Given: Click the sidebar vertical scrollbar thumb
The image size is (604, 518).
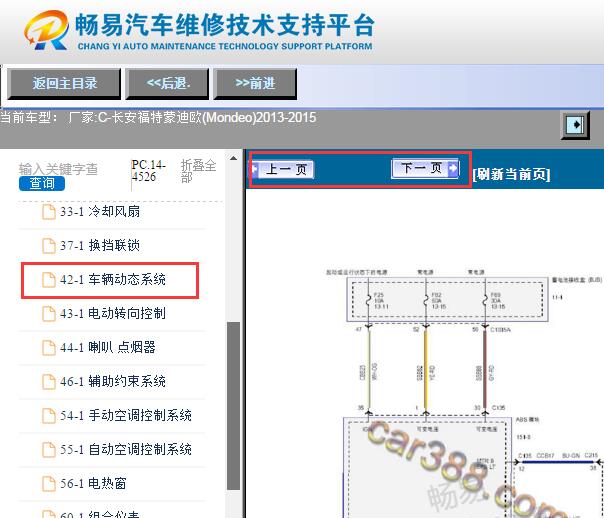Looking at the screenshot, I should coord(233,406).
